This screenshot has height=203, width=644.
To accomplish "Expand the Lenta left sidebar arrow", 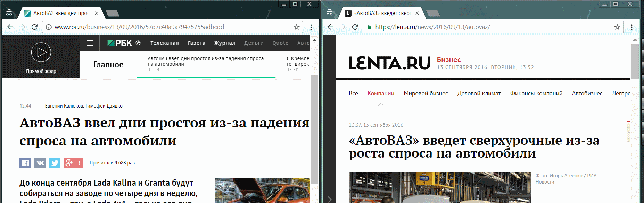I will click(329, 200).
